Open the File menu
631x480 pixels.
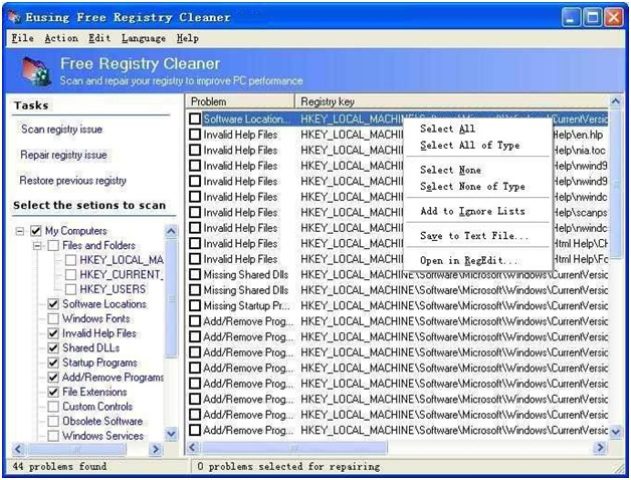pyautogui.click(x=23, y=38)
